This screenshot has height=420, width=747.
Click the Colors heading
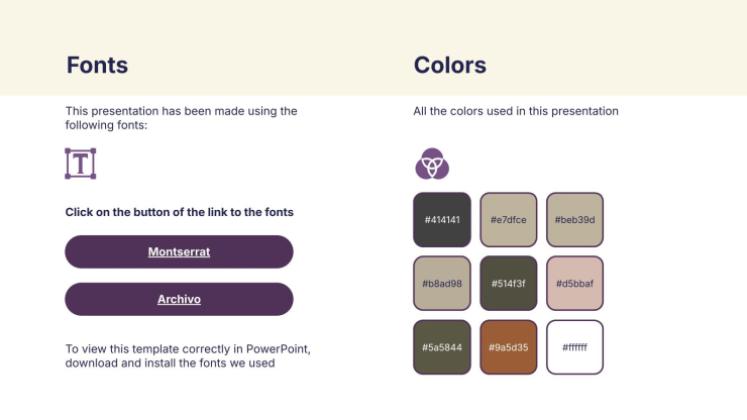[450, 65]
